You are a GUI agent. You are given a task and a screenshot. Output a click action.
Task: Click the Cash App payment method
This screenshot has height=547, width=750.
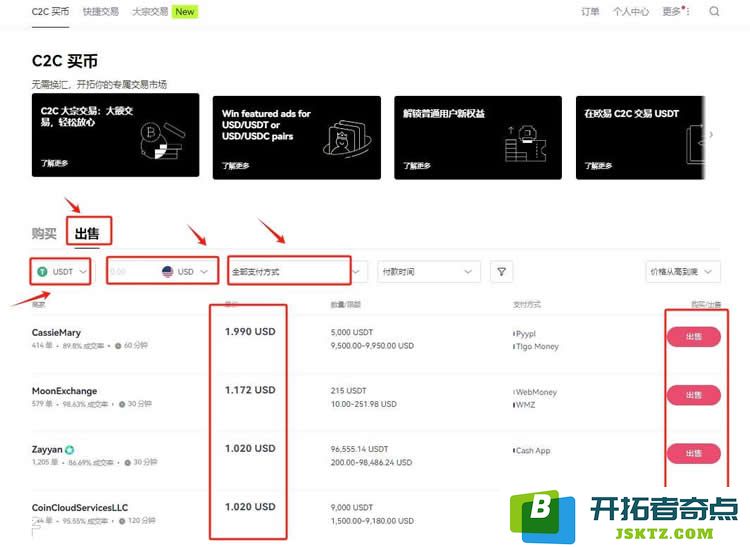pos(533,450)
